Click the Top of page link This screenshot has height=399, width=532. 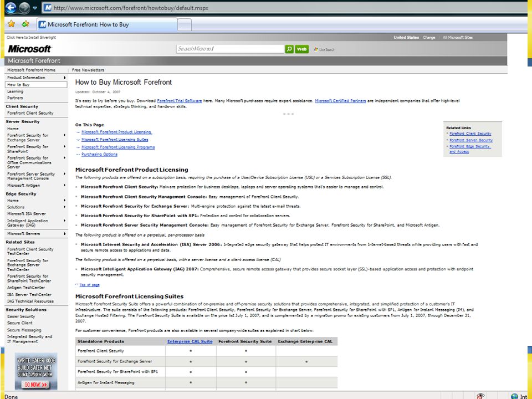(90, 285)
